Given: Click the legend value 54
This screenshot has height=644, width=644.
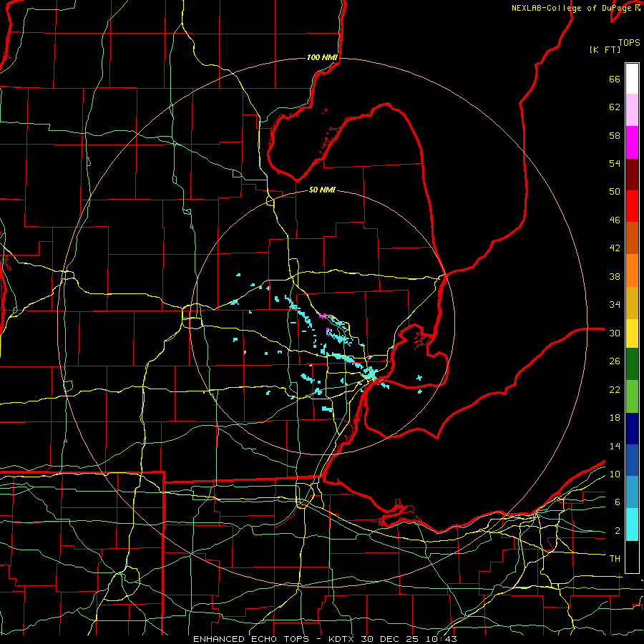Looking at the screenshot, I should (615, 163).
